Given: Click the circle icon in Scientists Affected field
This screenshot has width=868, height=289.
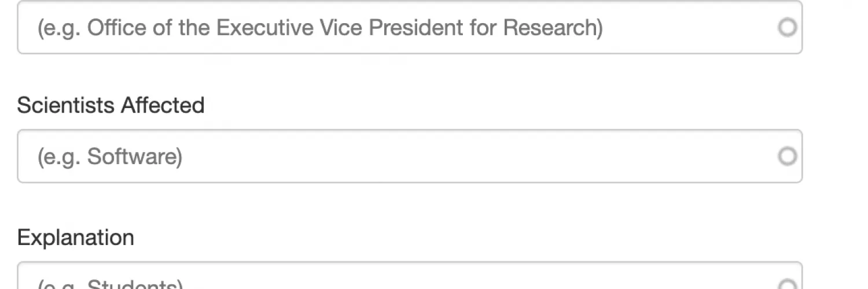Looking at the screenshot, I should pyautogui.click(x=787, y=156).
